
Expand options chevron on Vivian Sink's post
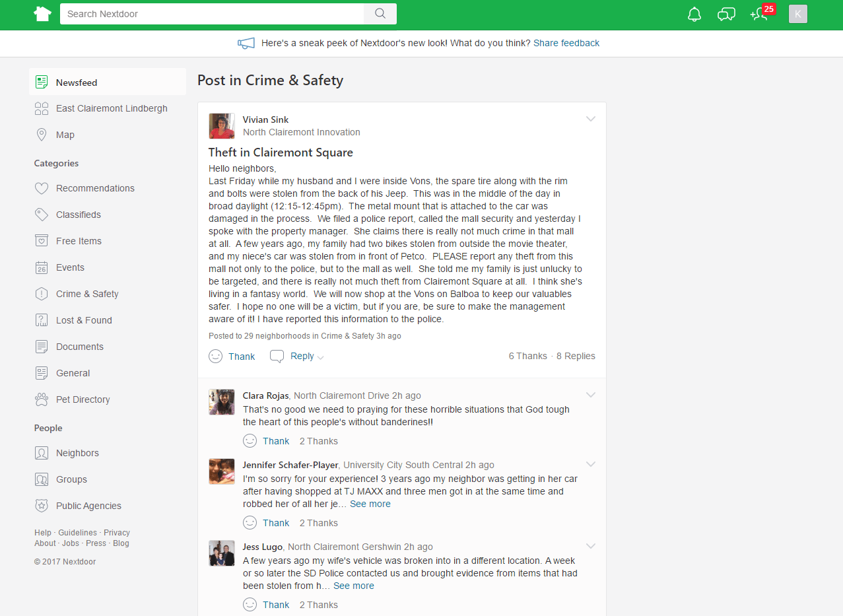point(591,120)
